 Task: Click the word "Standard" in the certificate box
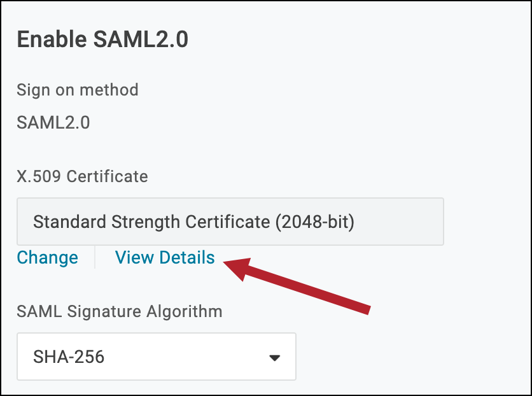(71, 222)
